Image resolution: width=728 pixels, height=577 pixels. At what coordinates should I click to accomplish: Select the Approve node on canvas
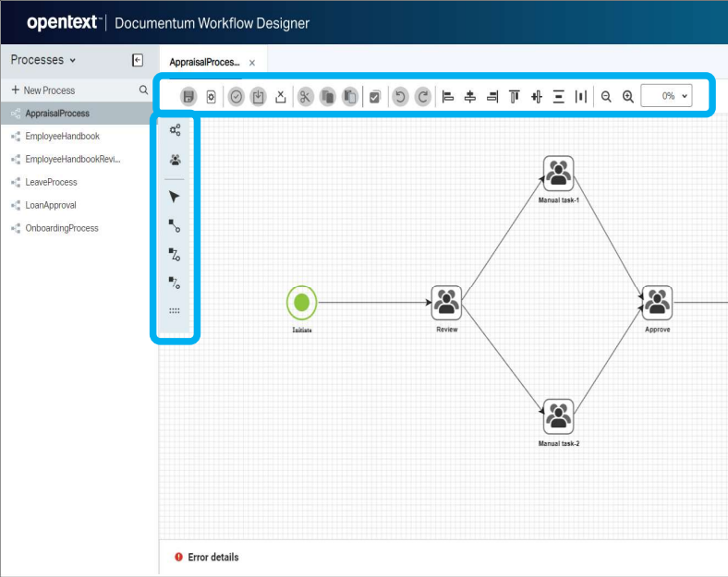pos(657,303)
